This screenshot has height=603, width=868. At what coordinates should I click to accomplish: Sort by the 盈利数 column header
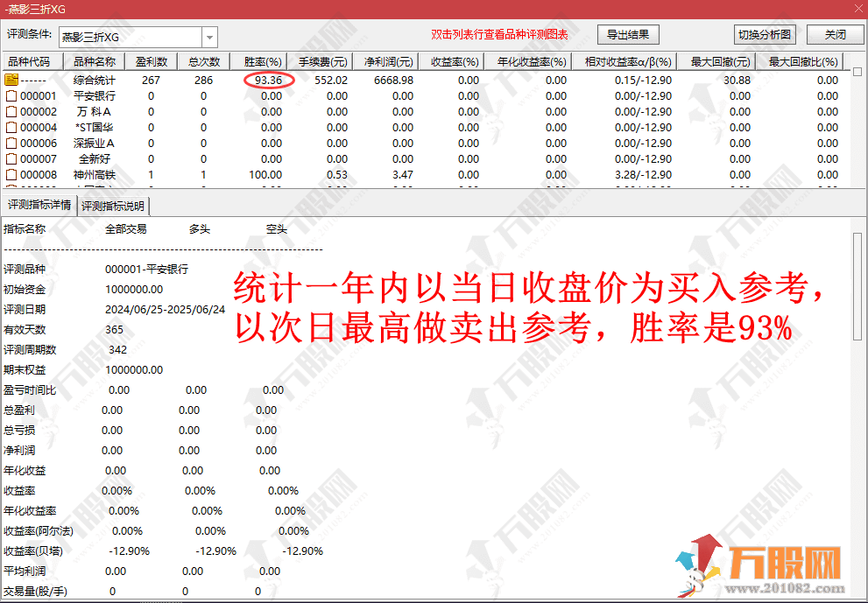(x=152, y=61)
